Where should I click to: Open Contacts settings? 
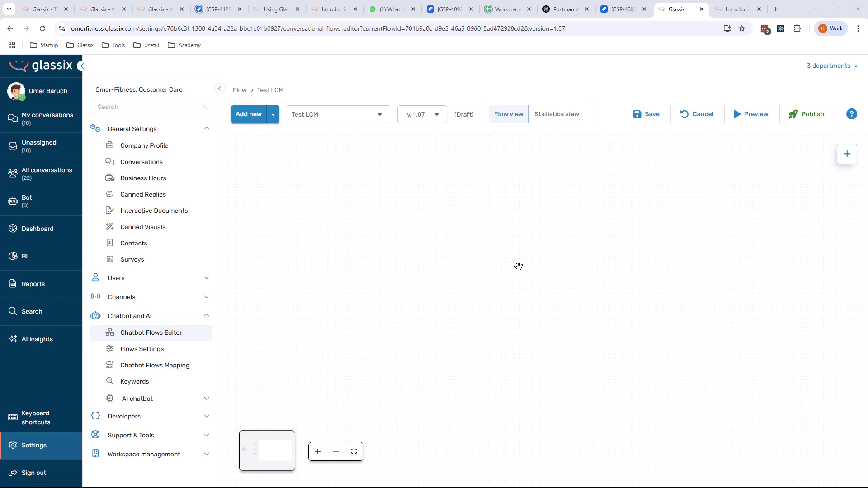(x=151, y=243)
